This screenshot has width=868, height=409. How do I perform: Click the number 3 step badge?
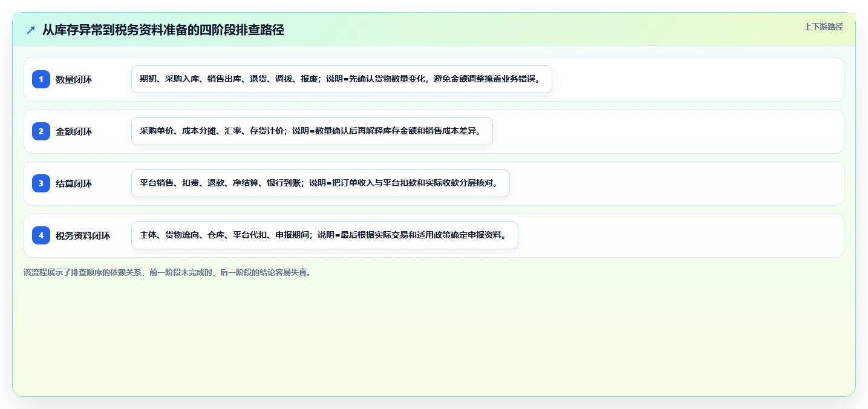[41, 183]
